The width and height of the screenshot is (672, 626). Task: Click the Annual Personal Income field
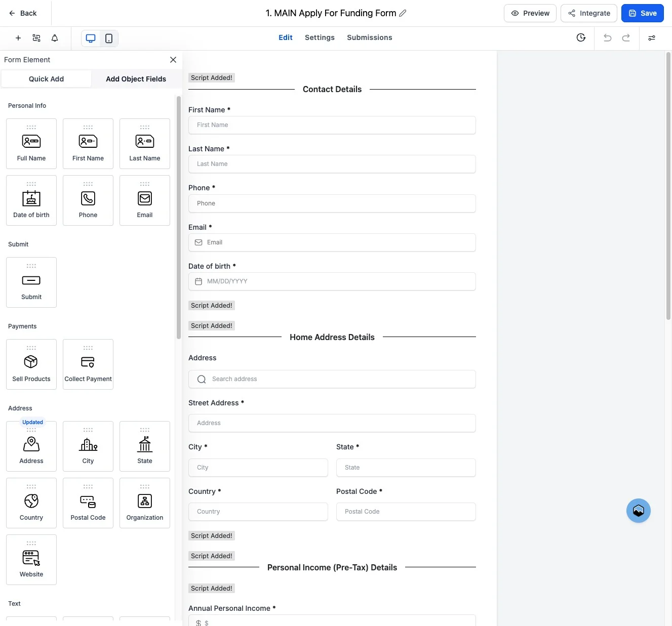[332, 620]
